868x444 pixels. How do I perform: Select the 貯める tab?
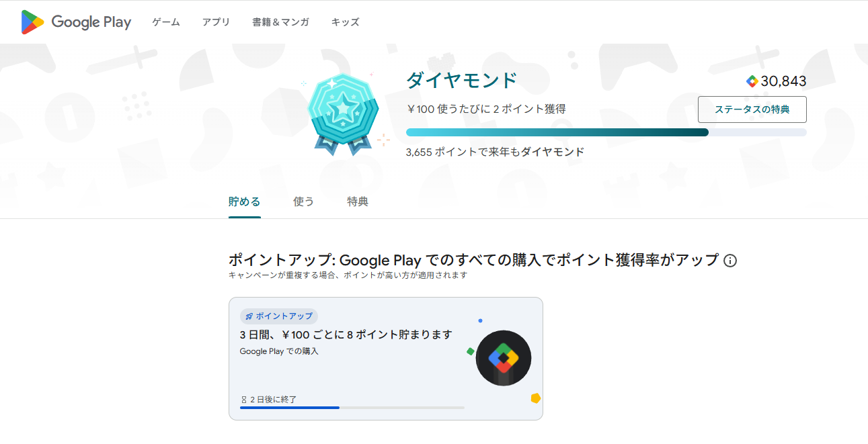tap(244, 202)
